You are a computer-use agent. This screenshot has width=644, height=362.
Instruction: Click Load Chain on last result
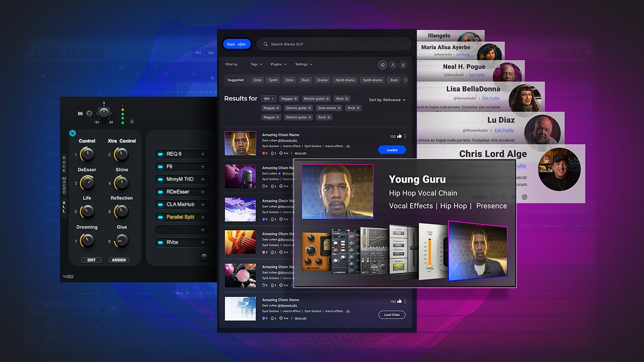[392, 315]
